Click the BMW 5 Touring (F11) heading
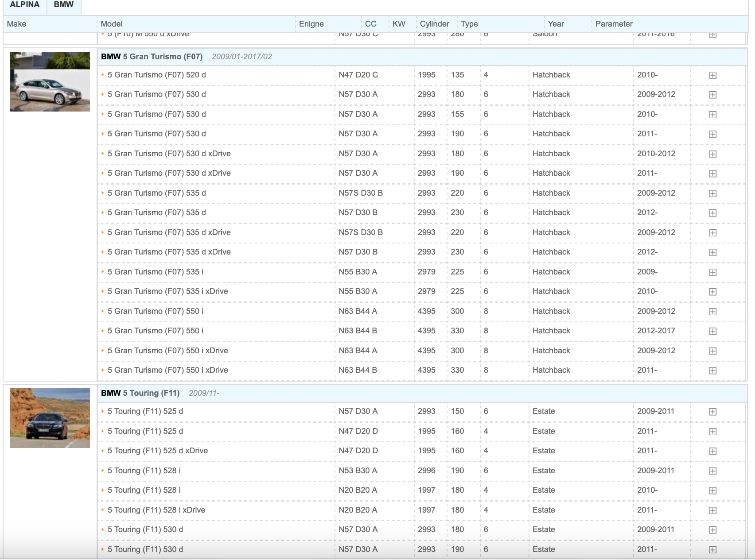 tap(140, 393)
